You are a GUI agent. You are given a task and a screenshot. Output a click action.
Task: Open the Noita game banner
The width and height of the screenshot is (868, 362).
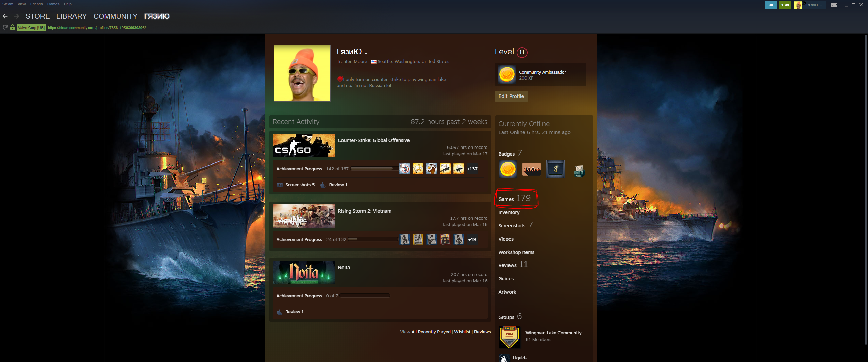[304, 272]
